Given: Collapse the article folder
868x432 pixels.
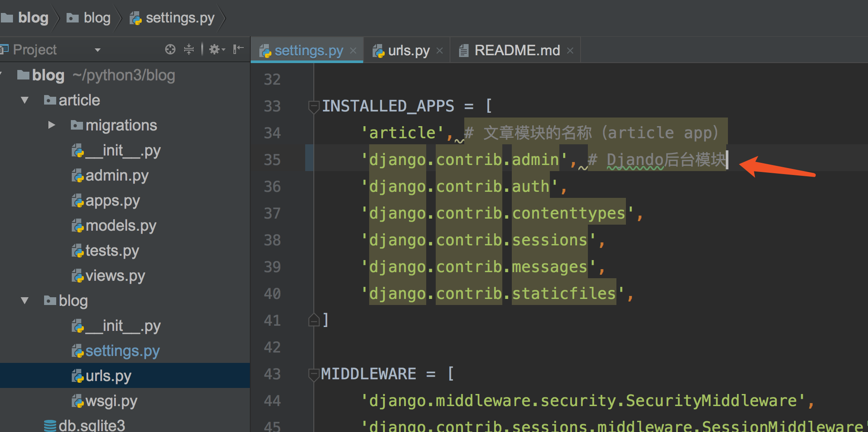Looking at the screenshot, I should [x=25, y=100].
